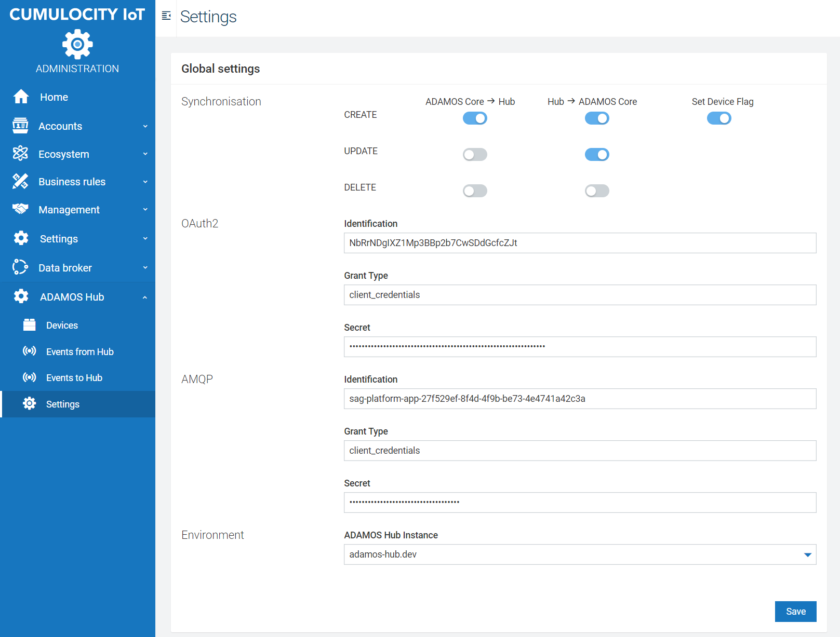The height and width of the screenshot is (637, 840).
Task: Collapse the ADAMOS Hub menu chevron
Action: (145, 297)
